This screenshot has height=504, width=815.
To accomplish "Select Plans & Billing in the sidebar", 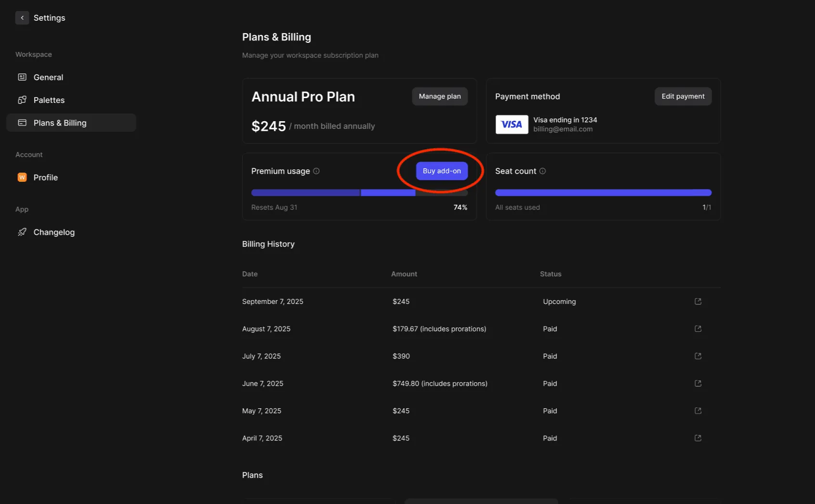I will tap(60, 123).
